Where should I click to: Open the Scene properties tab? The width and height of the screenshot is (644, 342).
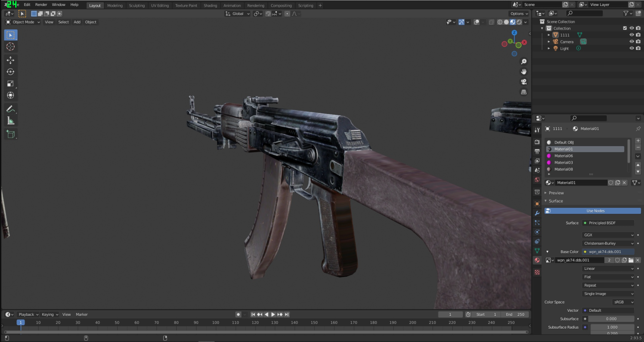(537, 170)
